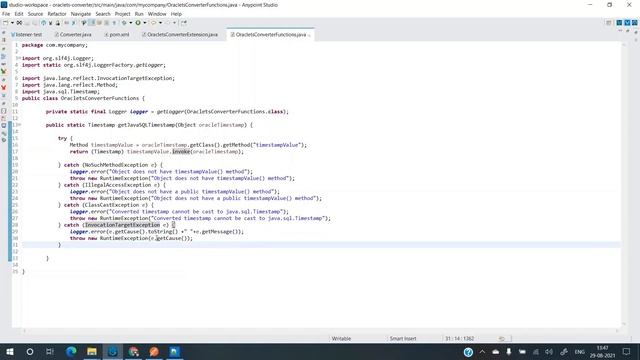Switch to the pom.xml tab
The image size is (640, 360).
click(x=117, y=35)
